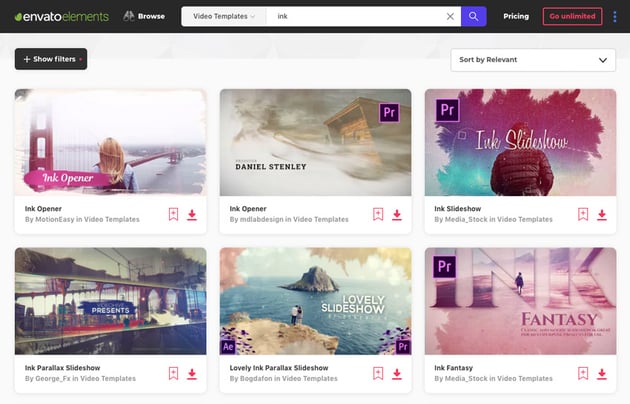Viewport: 630px width, 404px height.
Task: Click Video Templates link under George_Fx item
Action: [x=108, y=378]
